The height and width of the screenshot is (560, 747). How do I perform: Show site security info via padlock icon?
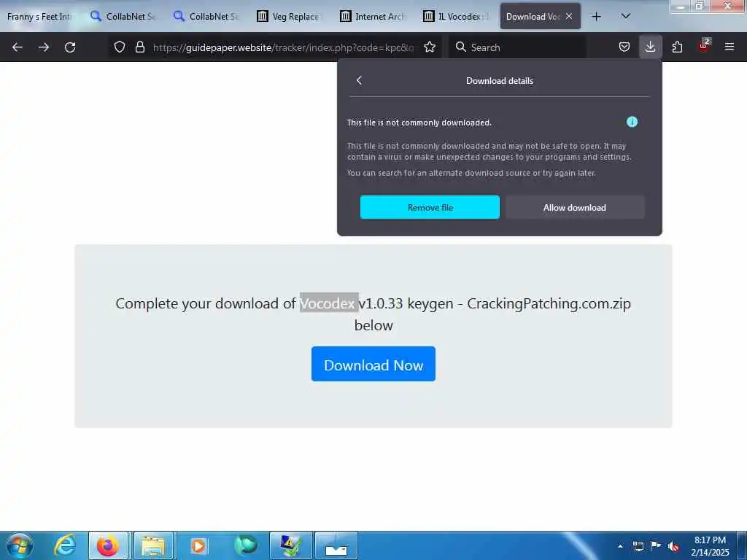coord(139,47)
